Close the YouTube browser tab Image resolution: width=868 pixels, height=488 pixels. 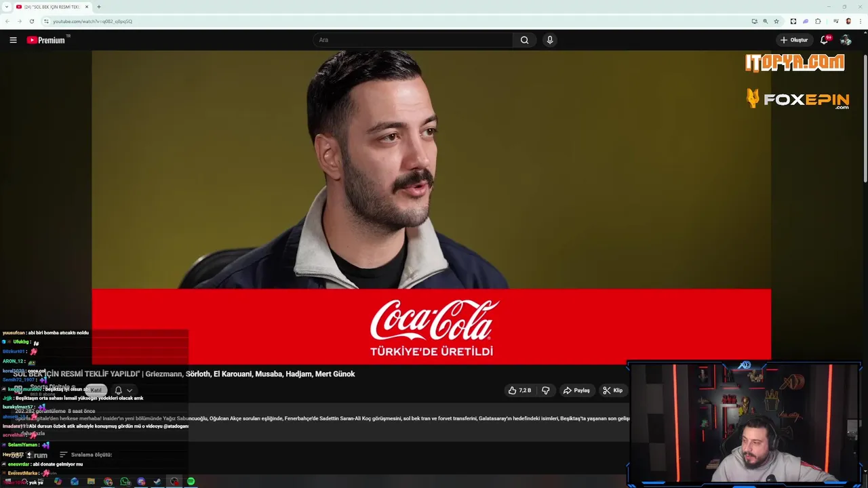pyautogui.click(x=87, y=7)
